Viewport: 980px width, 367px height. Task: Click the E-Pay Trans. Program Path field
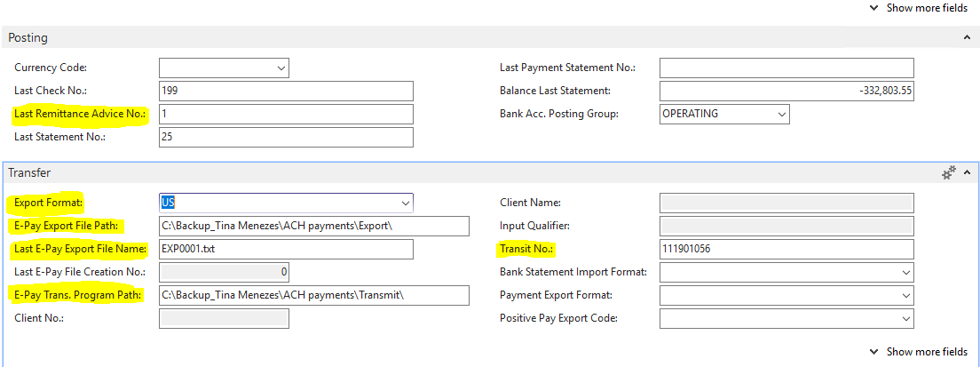(x=314, y=295)
